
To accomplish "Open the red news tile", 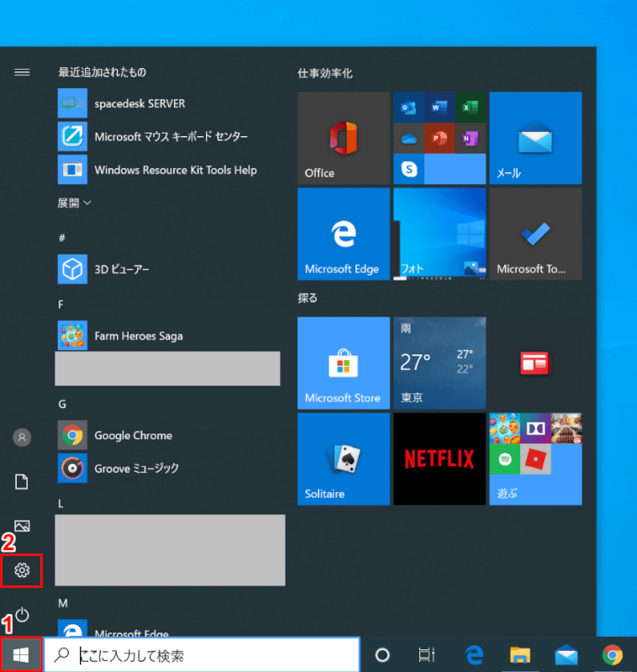I will [535, 363].
